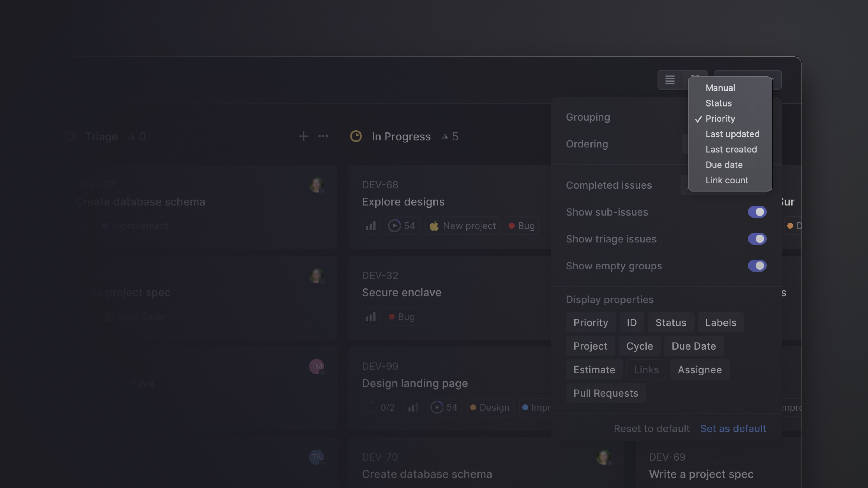868x488 pixels.
Task: Turn off Show triage issues switch
Action: (757, 239)
